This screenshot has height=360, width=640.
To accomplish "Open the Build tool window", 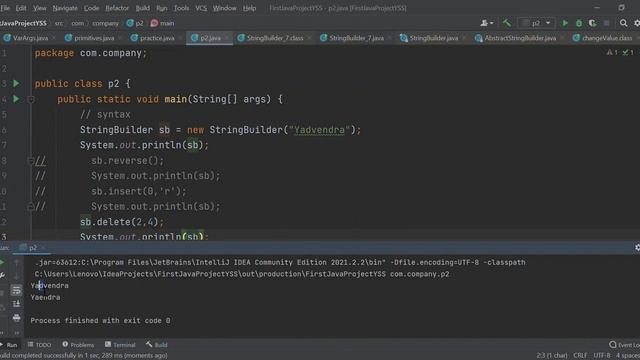I will 157,345.
